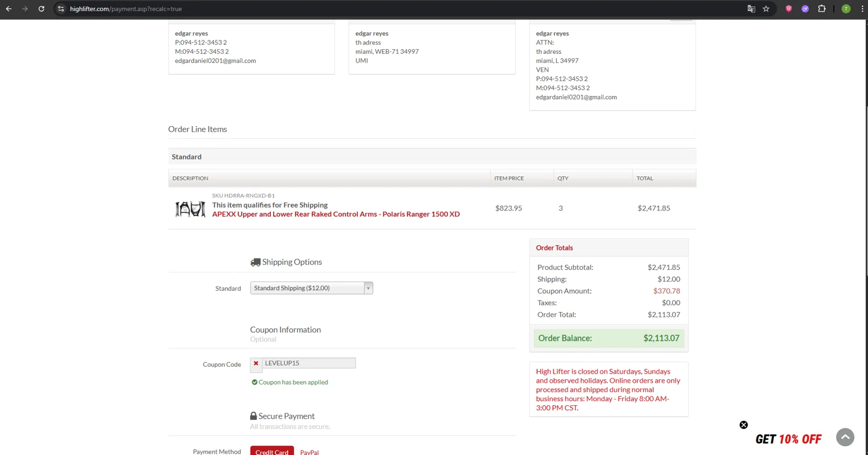Viewport: 868px width, 455px height.
Task: Click the quantity value 3
Action: coord(560,208)
